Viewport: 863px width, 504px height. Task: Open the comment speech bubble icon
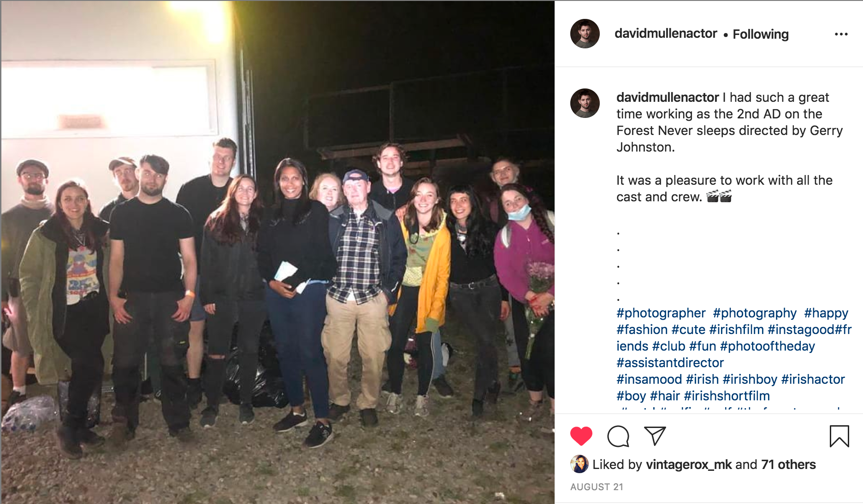618,436
